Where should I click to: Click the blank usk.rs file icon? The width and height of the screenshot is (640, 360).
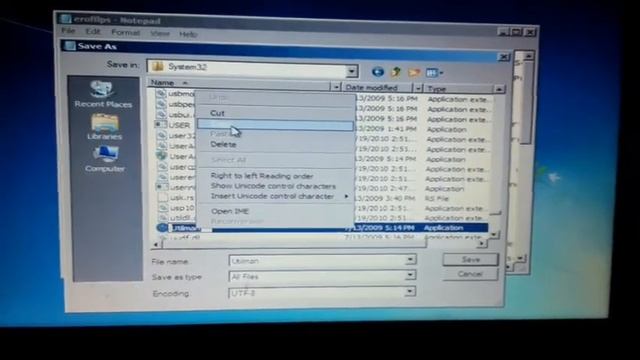pos(163,198)
